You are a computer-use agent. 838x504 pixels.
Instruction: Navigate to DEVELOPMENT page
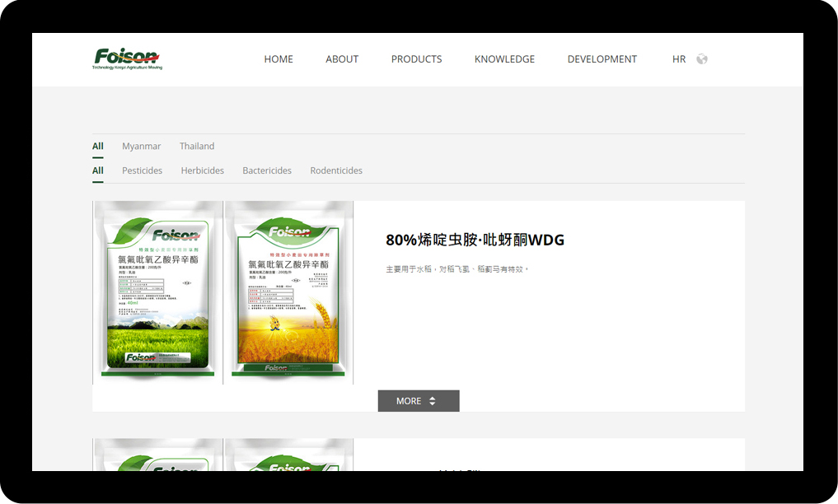point(602,59)
